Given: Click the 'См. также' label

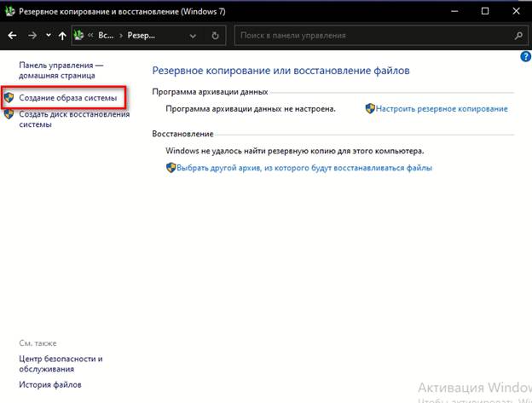Looking at the screenshot, I should click(38, 343).
